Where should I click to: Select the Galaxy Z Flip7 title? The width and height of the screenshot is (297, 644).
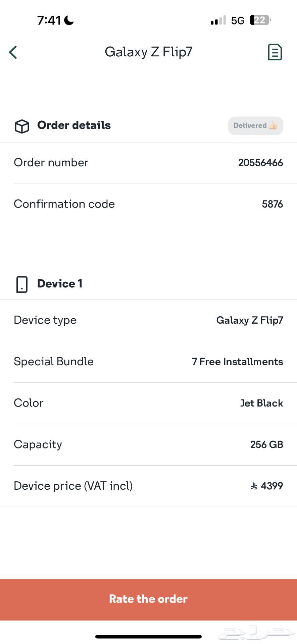point(149,52)
